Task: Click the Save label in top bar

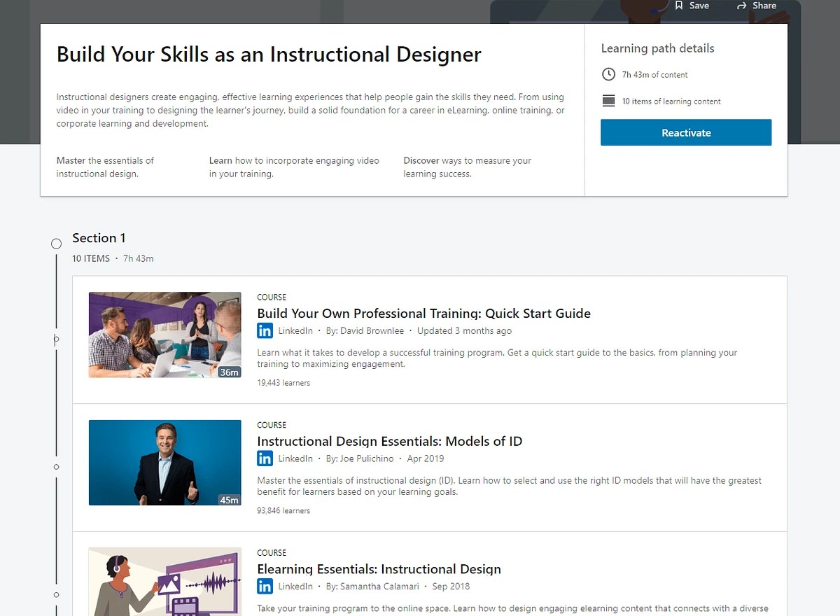Action: point(699,5)
